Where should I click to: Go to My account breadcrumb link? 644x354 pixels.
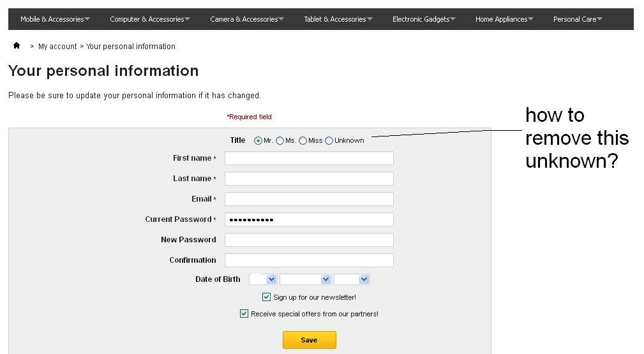(x=57, y=47)
